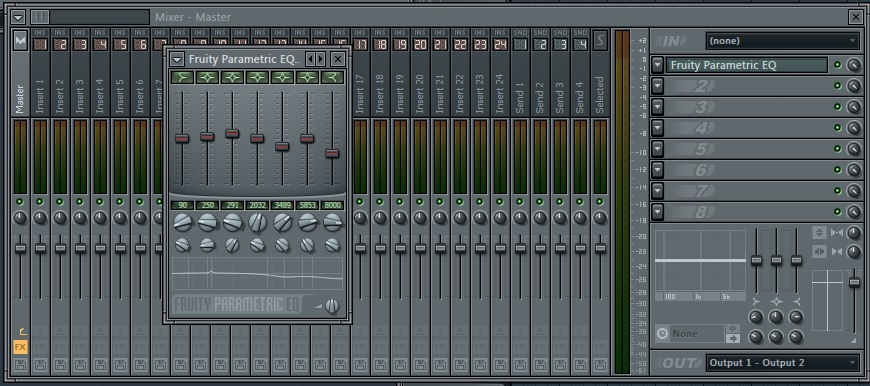Click the 5853 frequency value
The height and width of the screenshot is (386, 870).
(x=307, y=205)
